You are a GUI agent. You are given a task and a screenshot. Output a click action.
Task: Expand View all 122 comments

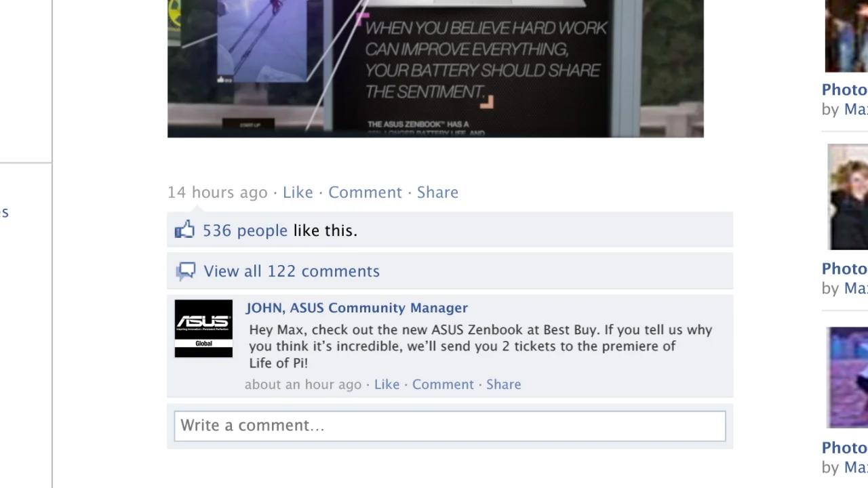click(292, 271)
